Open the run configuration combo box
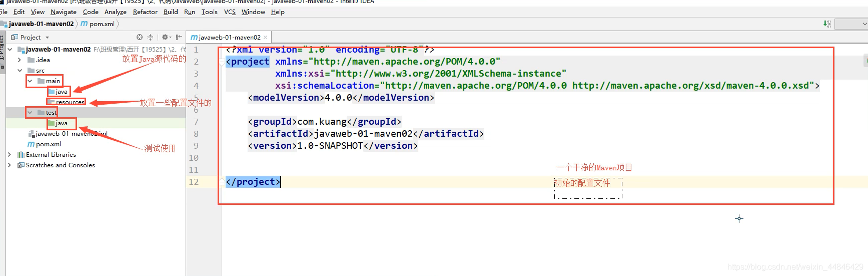868x276 pixels. click(x=851, y=24)
